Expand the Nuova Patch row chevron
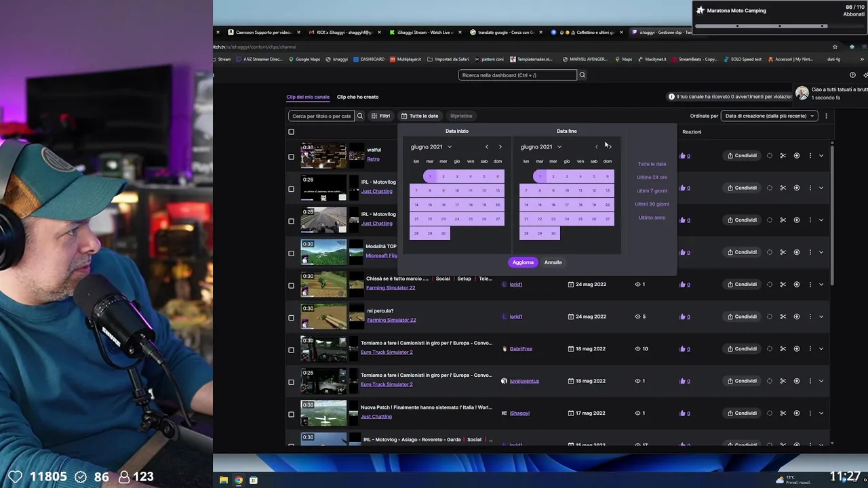 click(821, 413)
